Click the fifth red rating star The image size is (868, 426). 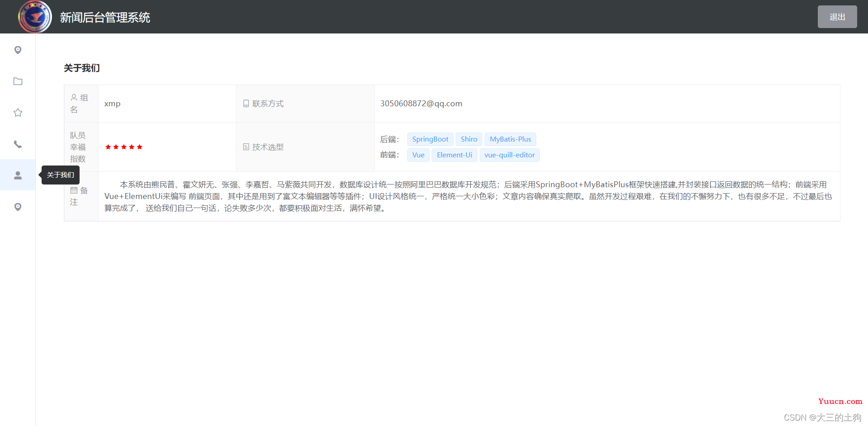140,147
